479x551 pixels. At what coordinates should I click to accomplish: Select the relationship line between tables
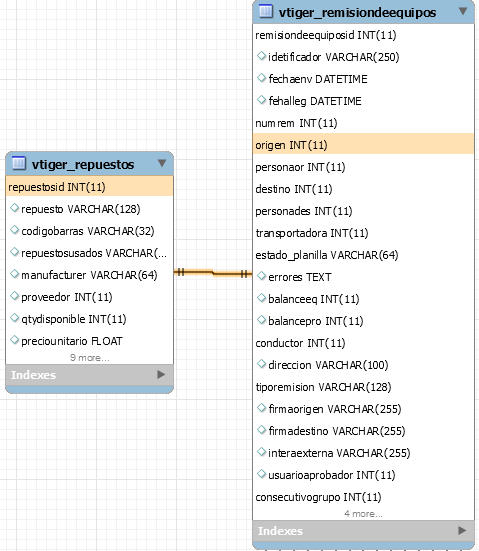click(x=213, y=273)
